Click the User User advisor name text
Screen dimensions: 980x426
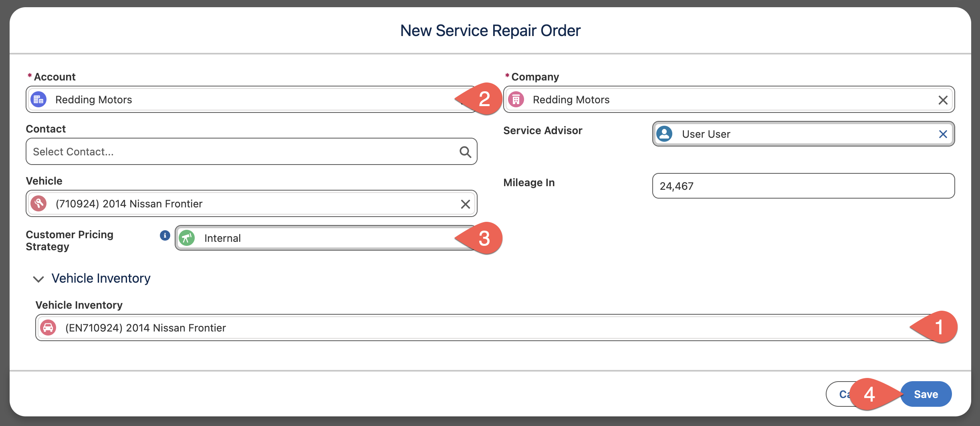tap(706, 134)
